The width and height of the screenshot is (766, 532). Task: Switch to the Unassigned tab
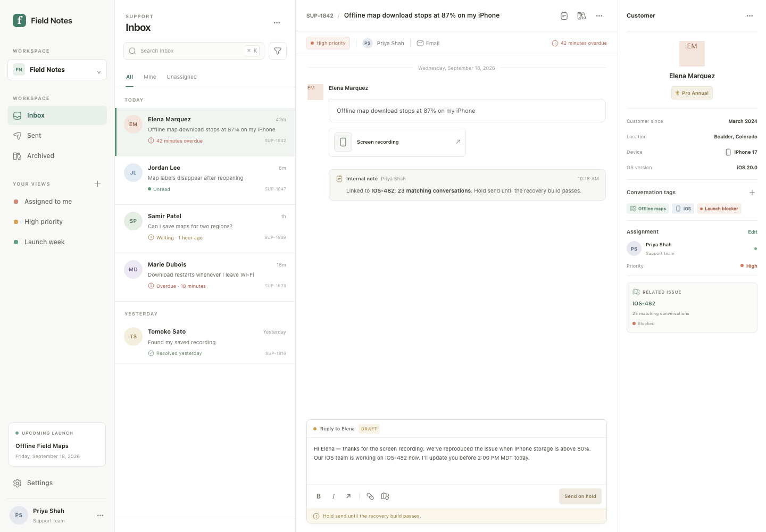pyautogui.click(x=182, y=77)
